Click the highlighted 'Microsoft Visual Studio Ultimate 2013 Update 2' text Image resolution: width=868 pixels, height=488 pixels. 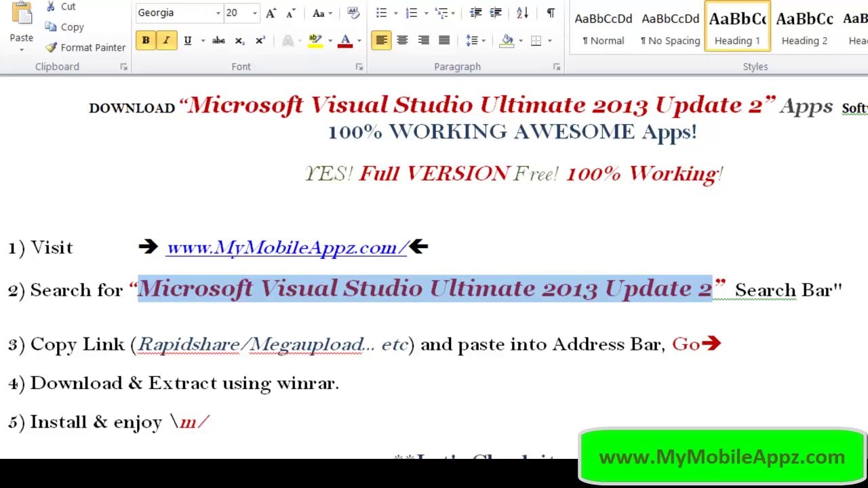click(x=425, y=289)
